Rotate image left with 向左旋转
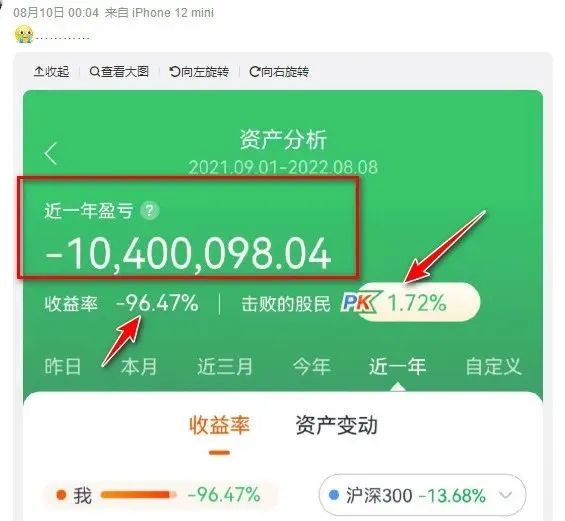The width and height of the screenshot is (565, 521). pyautogui.click(x=199, y=72)
